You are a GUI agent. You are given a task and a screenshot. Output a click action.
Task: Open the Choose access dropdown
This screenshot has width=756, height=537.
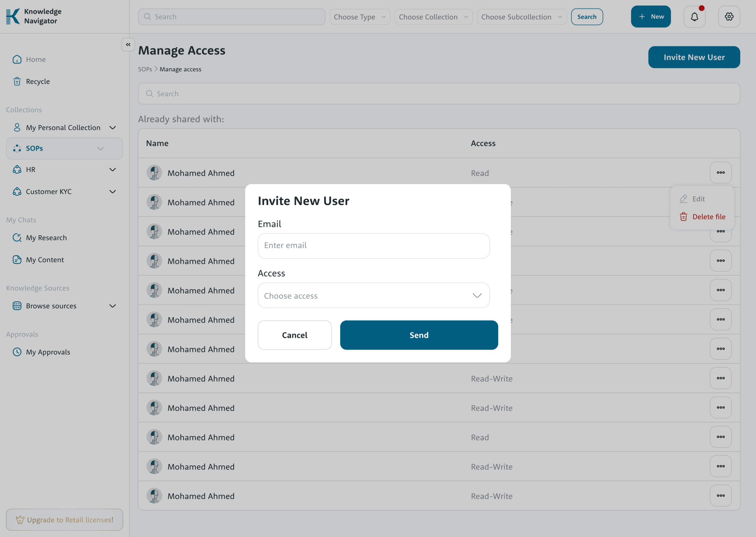point(373,295)
